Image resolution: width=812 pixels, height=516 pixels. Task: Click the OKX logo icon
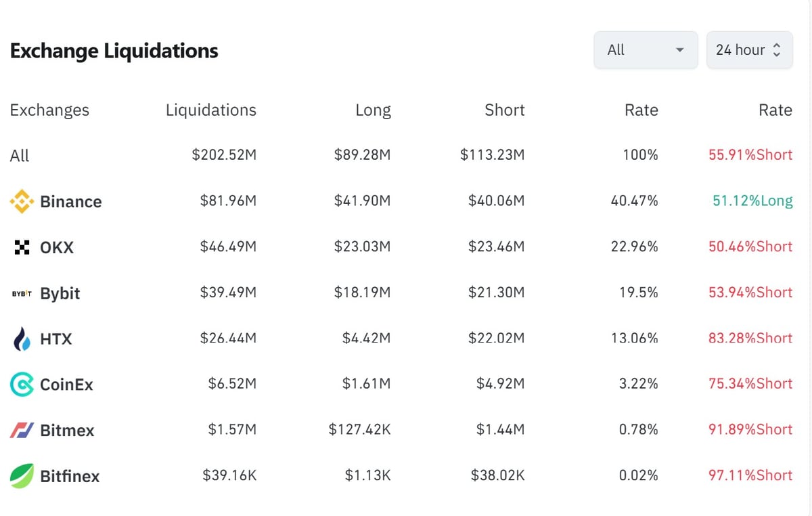point(22,247)
